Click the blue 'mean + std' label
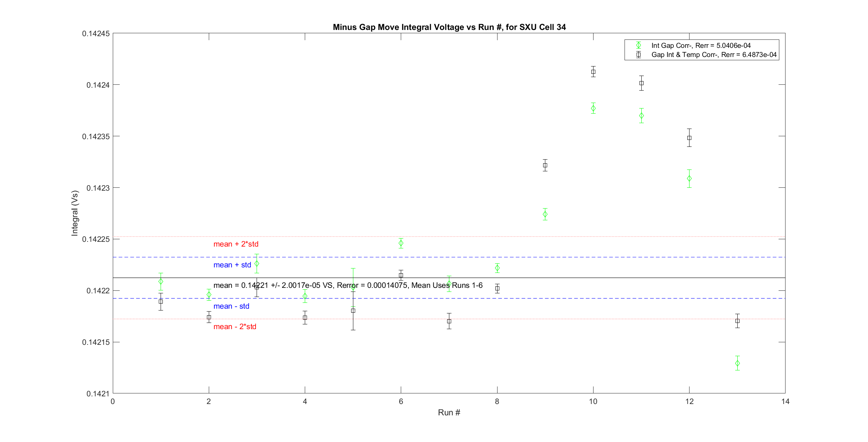This screenshot has height=442, width=868. pos(232,265)
